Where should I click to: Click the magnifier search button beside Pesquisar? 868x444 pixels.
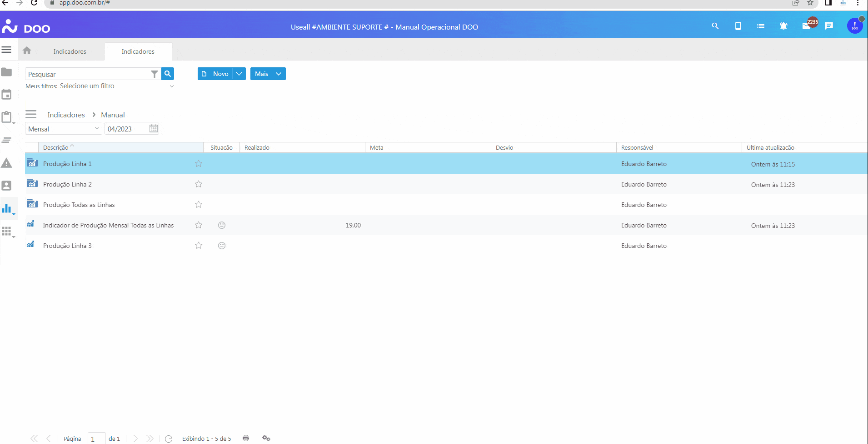(168, 74)
